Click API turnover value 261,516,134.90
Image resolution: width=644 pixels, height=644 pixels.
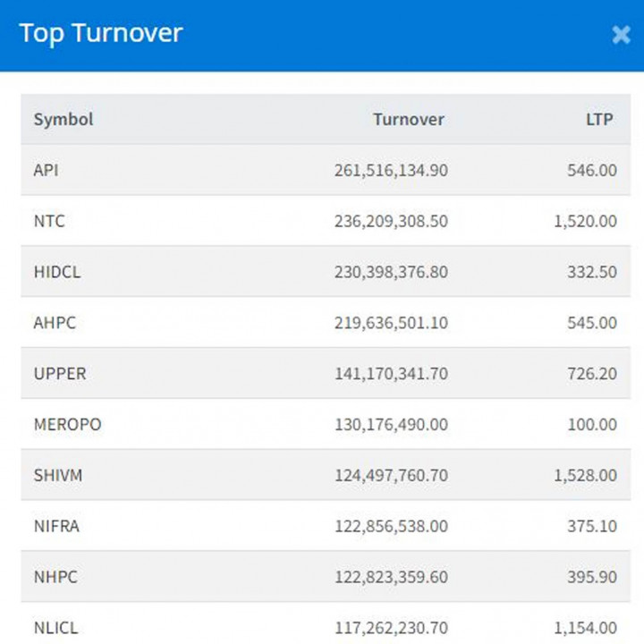click(390, 170)
